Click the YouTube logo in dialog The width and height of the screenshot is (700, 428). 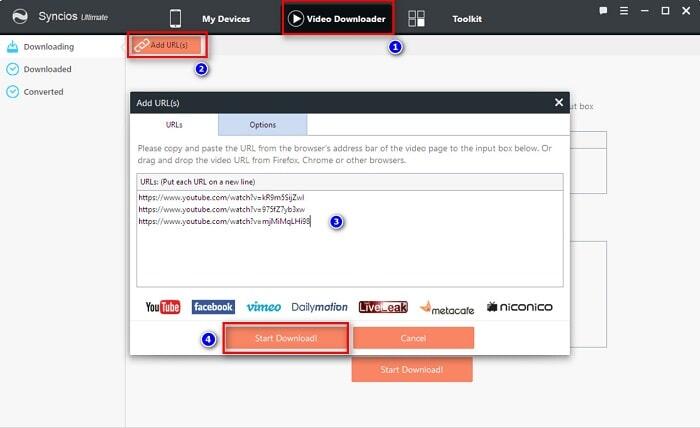pyautogui.click(x=162, y=307)
